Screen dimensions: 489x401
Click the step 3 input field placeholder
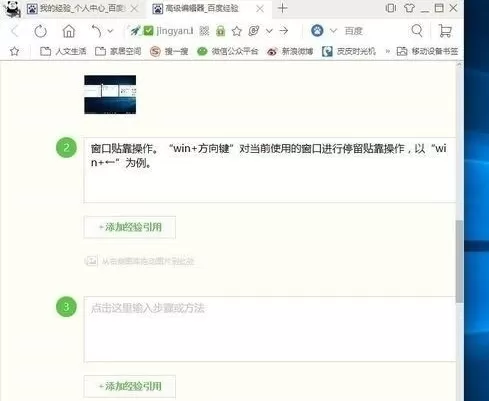point(270,329)
